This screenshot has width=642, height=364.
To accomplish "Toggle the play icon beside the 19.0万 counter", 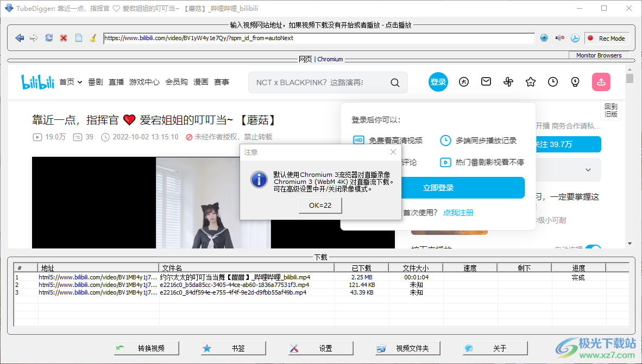I will (36, 137).
